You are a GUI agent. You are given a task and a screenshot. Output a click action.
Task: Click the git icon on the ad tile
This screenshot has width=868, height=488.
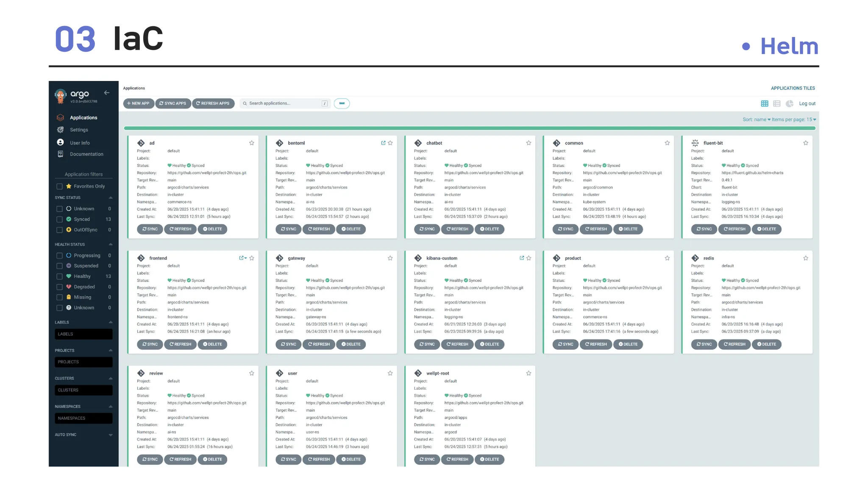pyautogui.click(x=141, y=143)
